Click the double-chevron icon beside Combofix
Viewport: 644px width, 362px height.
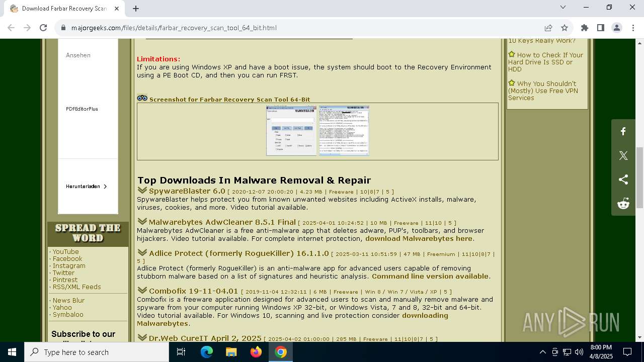(x=142, y=291)
